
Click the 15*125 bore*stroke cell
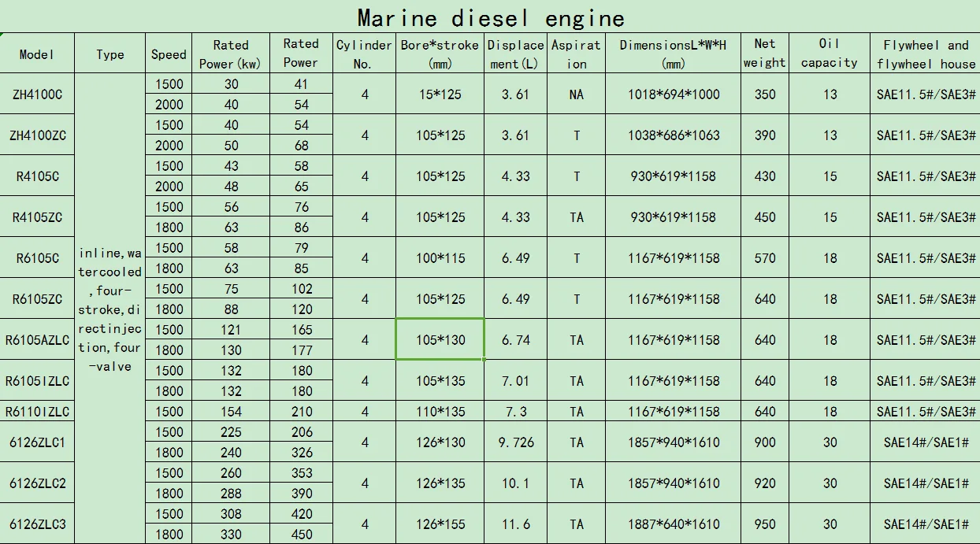(440, 94)
